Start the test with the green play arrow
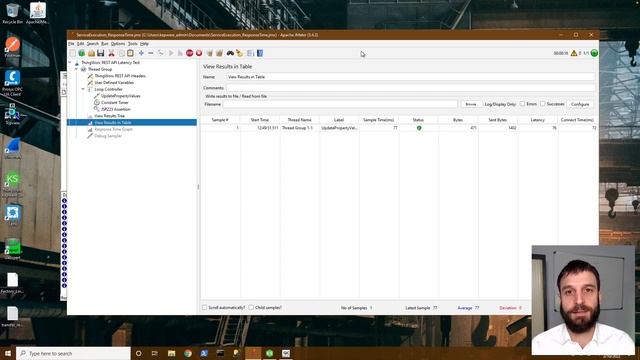 coord(171,53)
